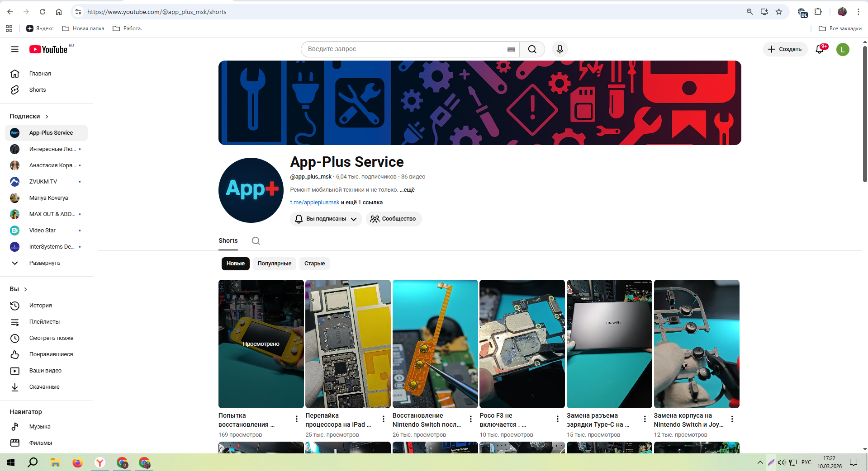
Task: Click the Создать create button
Action: (785, 49)
